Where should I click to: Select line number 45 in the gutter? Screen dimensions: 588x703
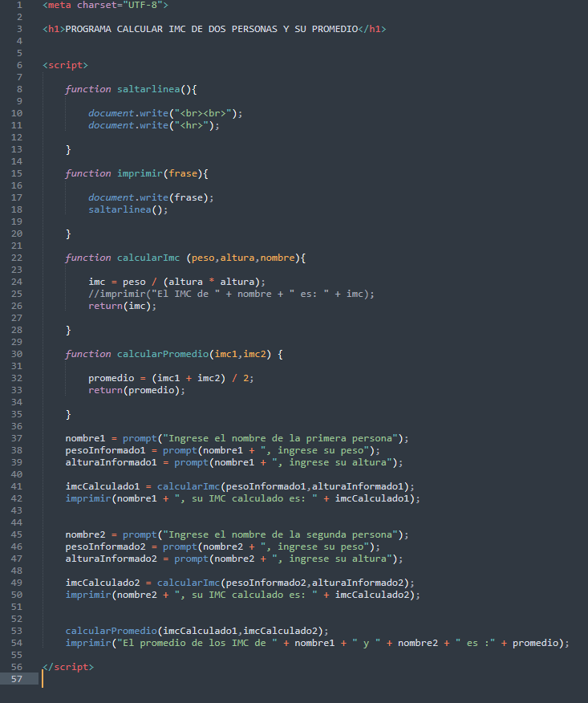click(x=17, y=534)
